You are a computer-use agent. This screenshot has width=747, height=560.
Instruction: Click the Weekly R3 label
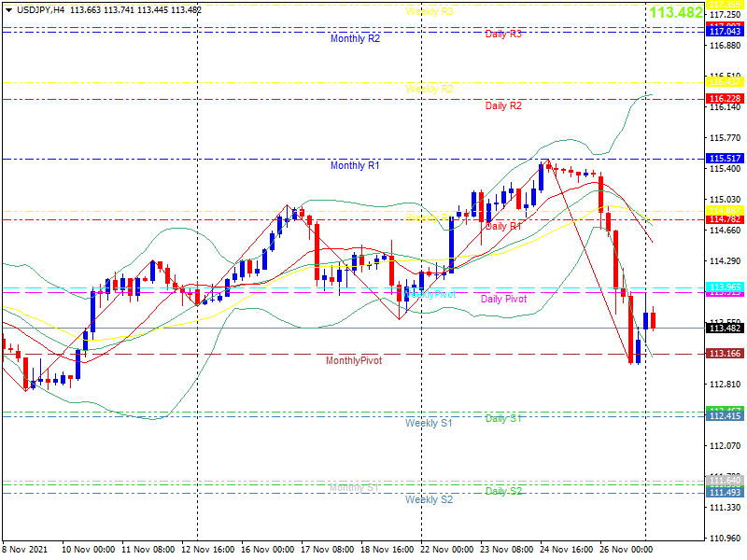[x=430, y=11]
